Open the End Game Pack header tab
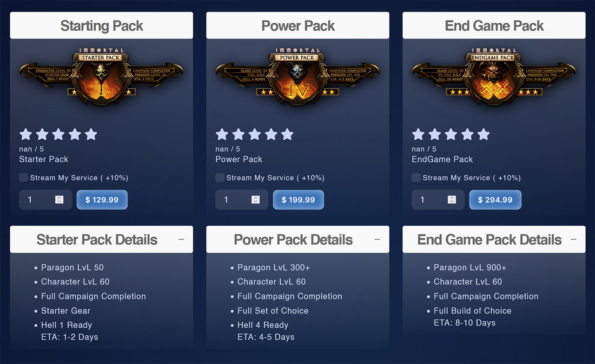 [x=494, y=26]
